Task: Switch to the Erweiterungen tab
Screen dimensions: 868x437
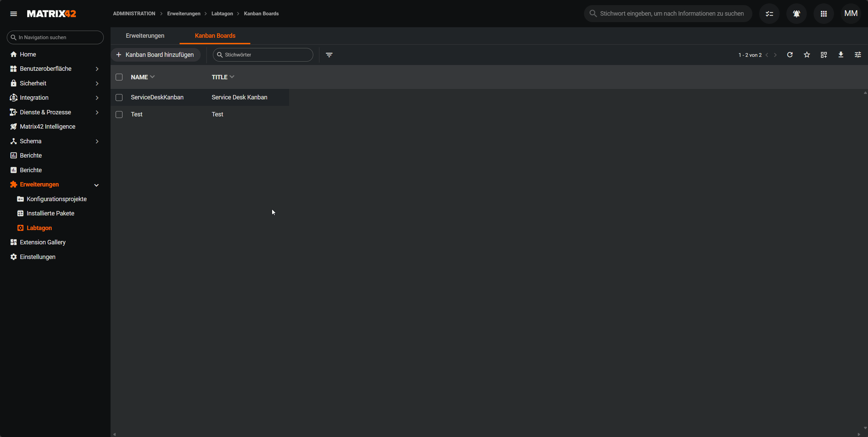Action: 145,36
